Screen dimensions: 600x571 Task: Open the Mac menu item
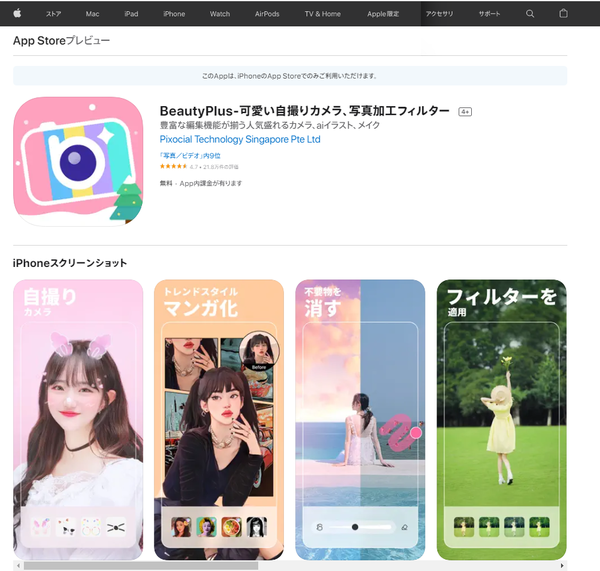click(92, 14)
